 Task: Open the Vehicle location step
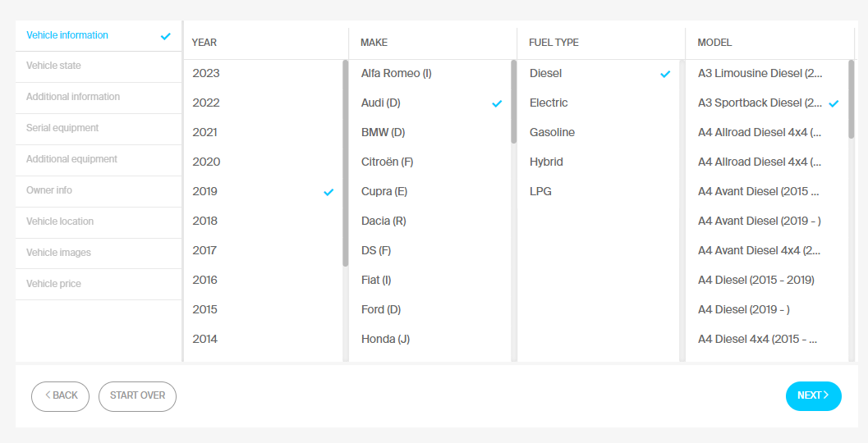click(99, 221)
